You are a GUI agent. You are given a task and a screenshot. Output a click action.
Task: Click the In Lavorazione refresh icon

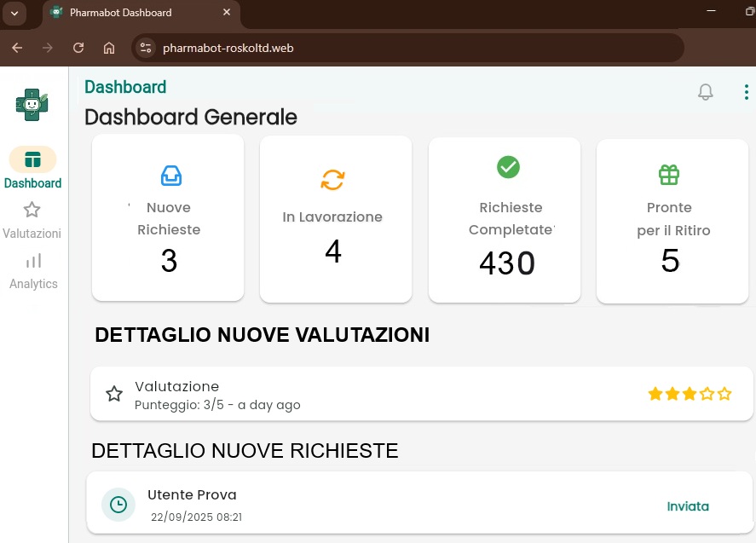point(334,180)
